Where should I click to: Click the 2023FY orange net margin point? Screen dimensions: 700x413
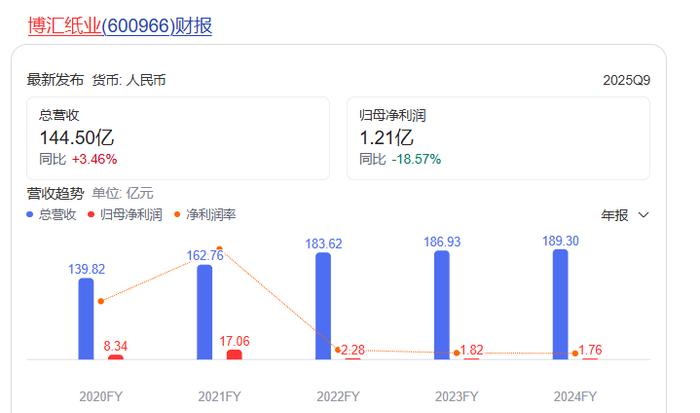(457, 353)
